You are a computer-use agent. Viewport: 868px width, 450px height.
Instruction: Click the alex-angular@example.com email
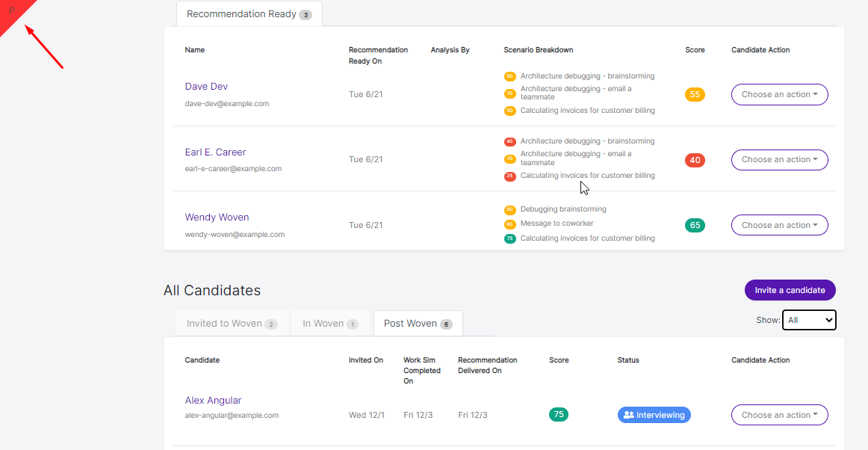[232, 415]
